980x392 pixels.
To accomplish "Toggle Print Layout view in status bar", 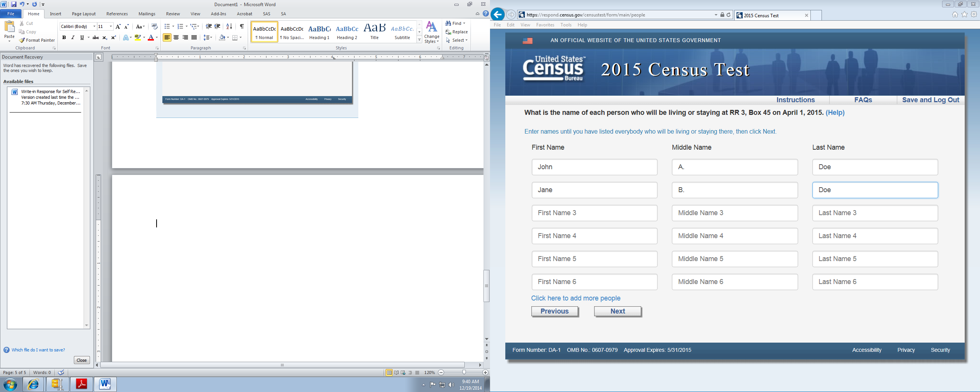I will [389, 372].
